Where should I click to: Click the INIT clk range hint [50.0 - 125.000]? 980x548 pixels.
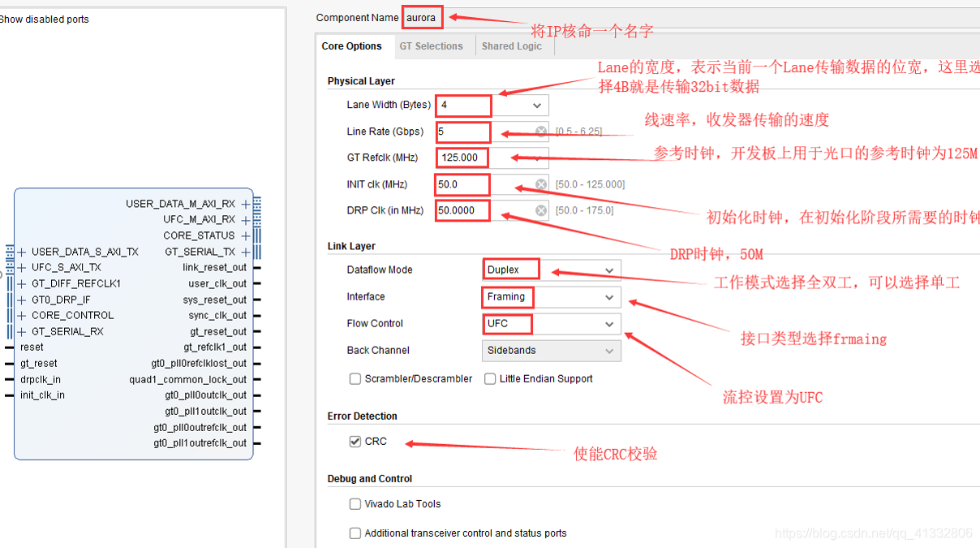590,184
